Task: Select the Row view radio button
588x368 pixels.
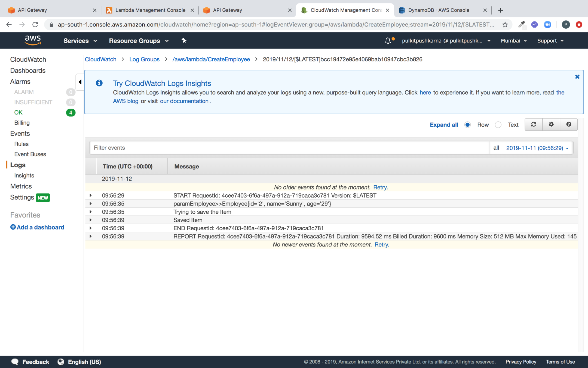Action: pos(468,125)
